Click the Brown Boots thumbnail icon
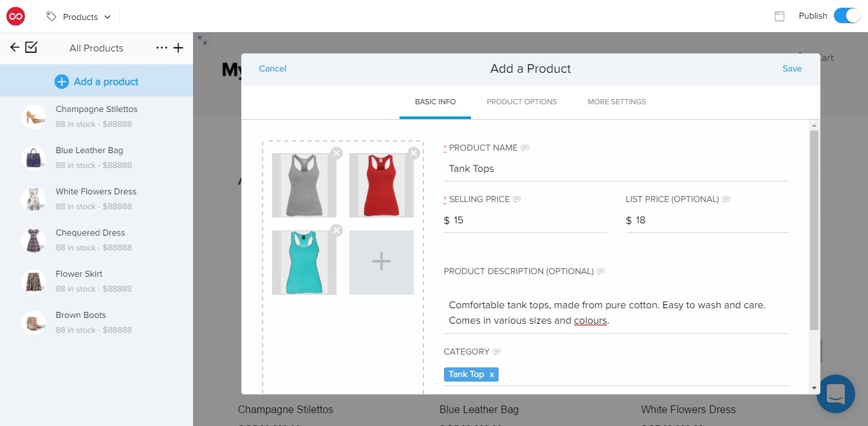Viewport: 868px width, 426px height. click(x=33, y=323)
